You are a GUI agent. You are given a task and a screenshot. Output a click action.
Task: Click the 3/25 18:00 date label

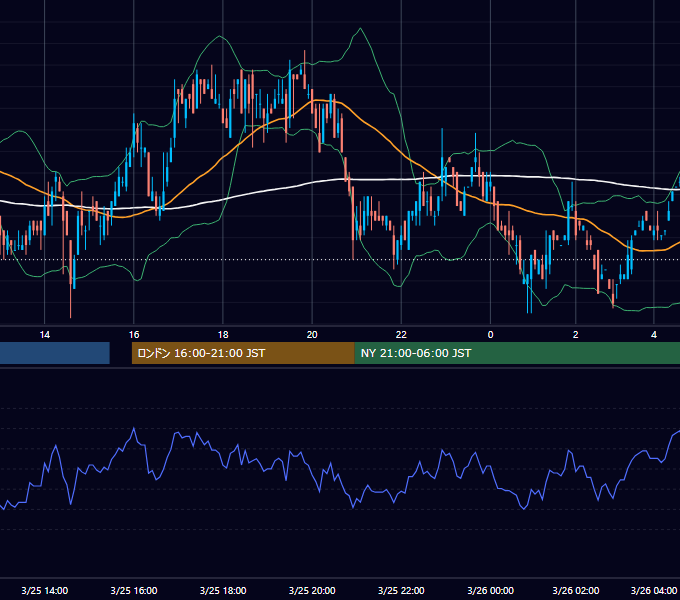click(223, 590)
